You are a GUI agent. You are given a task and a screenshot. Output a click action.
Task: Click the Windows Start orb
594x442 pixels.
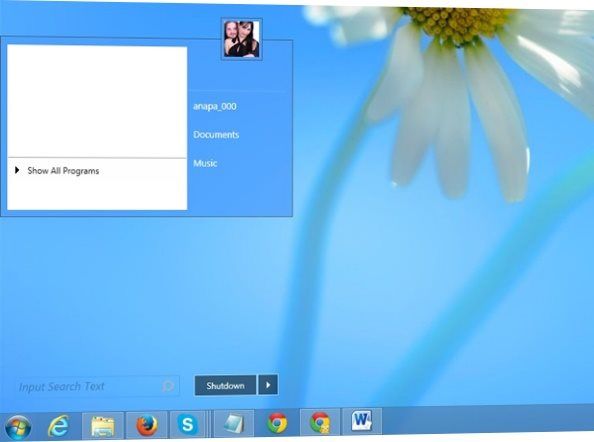pos(18,427)
